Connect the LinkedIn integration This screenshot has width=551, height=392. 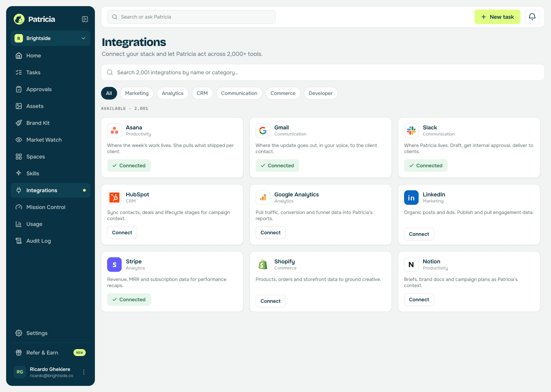(x=419, y=234)
